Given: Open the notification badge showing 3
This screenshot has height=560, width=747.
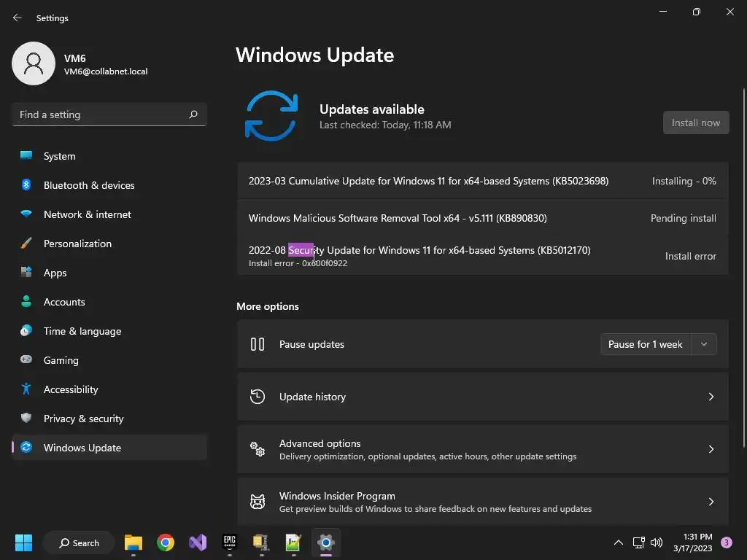Looking at the screenshot, I should point(727,542).
